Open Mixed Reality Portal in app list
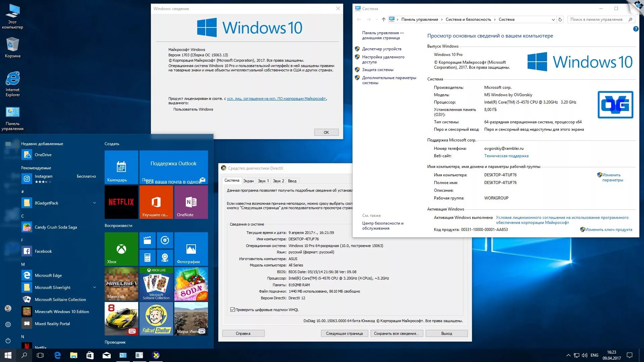The height and width of the screenshot is (362, 644). pyautogui.click(x=59, y=323)
